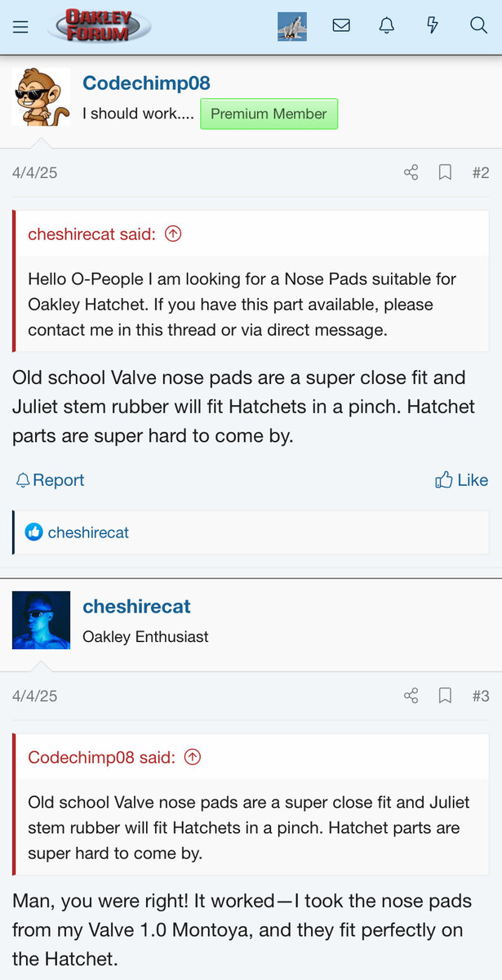View Codechimp08's monkey avatar
Viewport: 502px width, 980px height.
pos(41,97)
